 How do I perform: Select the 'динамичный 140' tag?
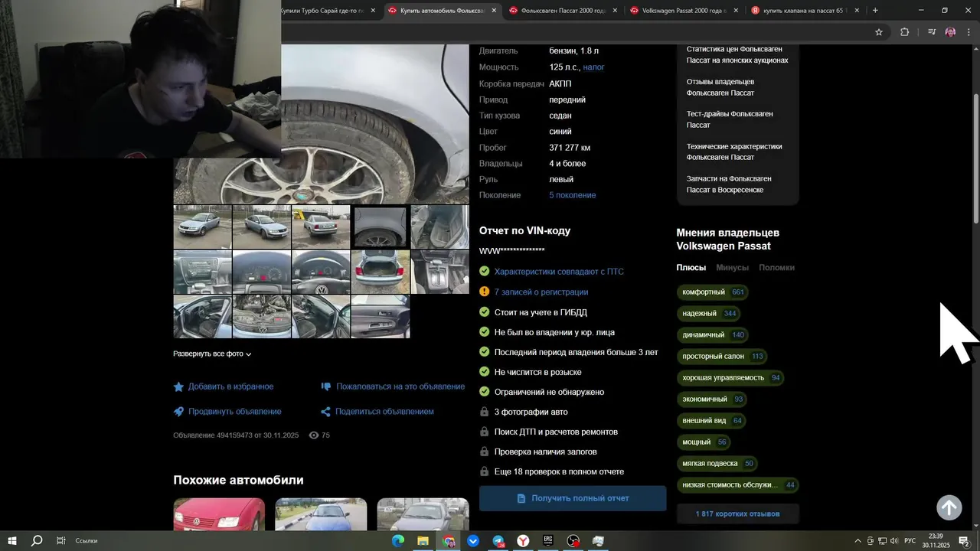[713, 335]
